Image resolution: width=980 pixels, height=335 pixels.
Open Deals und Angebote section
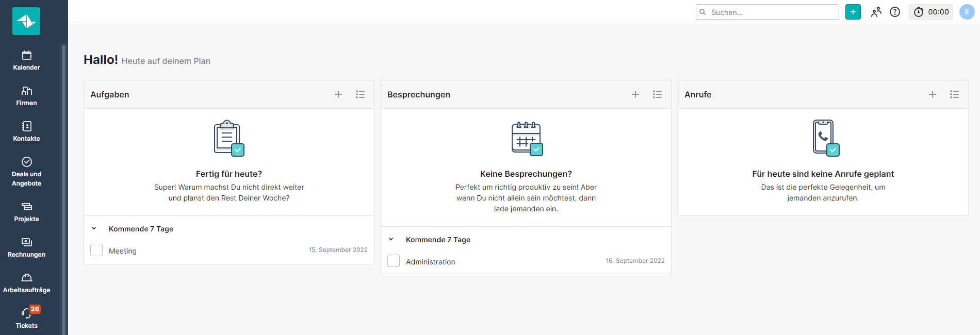point(27,172)
